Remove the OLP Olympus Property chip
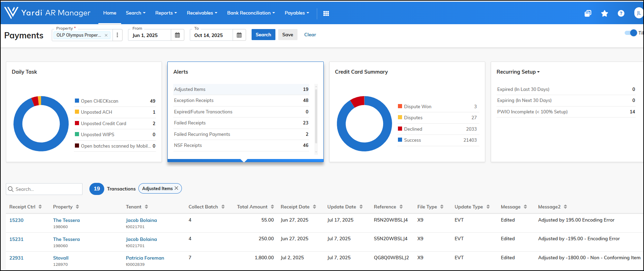 (106, 35)
